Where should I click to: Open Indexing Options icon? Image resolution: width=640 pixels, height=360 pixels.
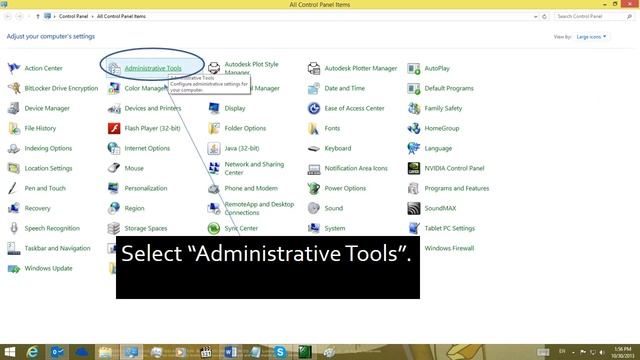[x=14, y=148]
